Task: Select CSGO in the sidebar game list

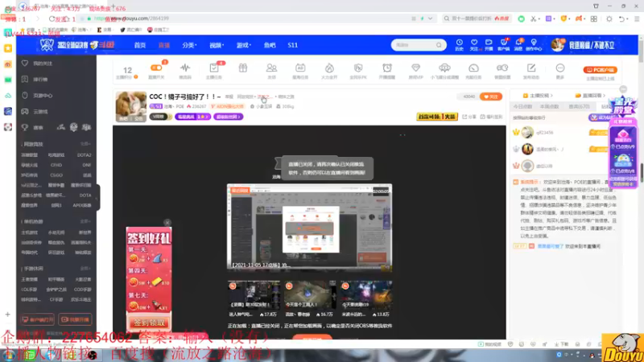Action: click(x=56, y=175)
